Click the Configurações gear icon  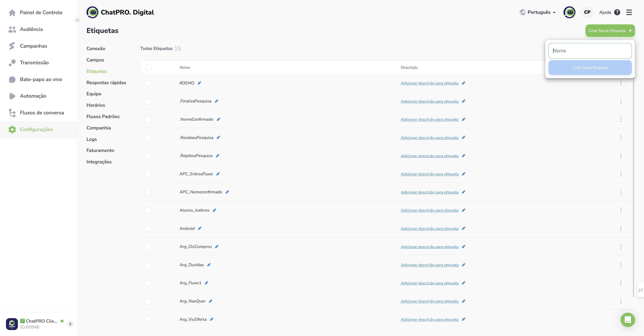12,129
